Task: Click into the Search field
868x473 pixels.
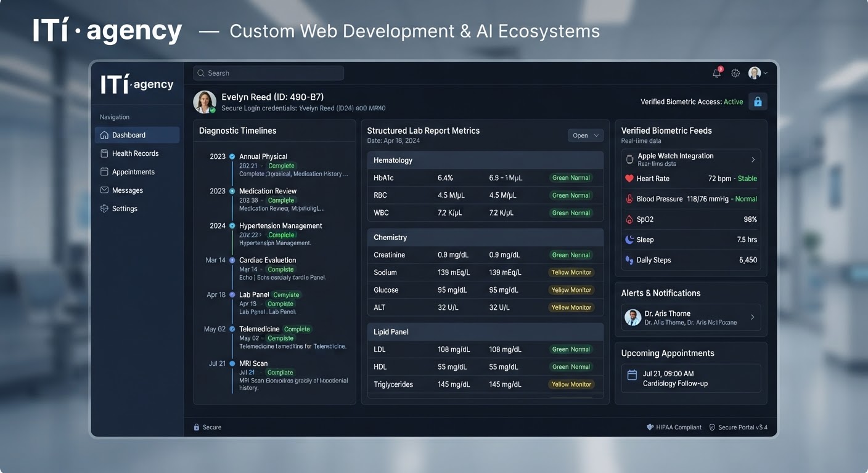Action: pyautogui.click(x=268, y=73)
